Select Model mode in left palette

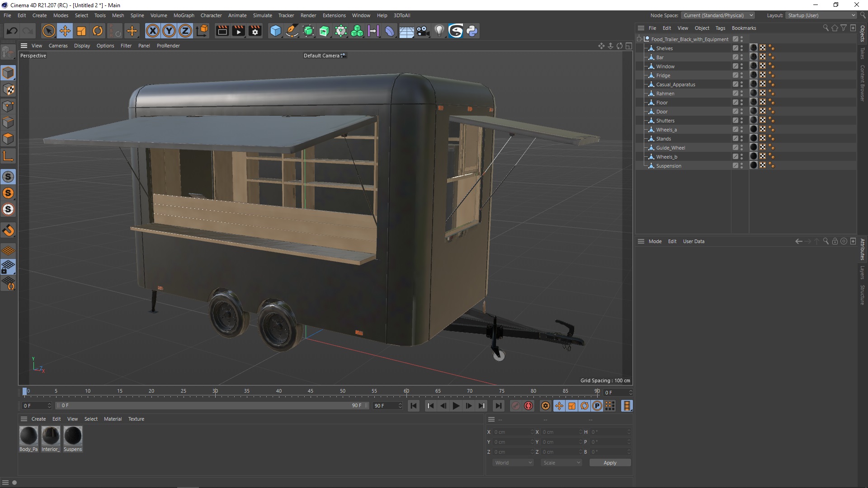[x=8, y=73]
